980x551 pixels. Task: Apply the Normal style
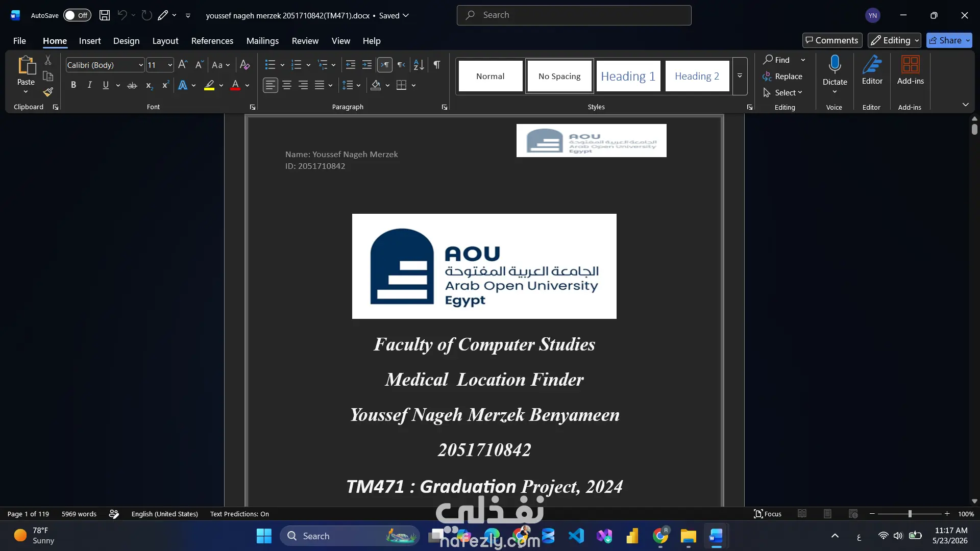coord(491,76)
